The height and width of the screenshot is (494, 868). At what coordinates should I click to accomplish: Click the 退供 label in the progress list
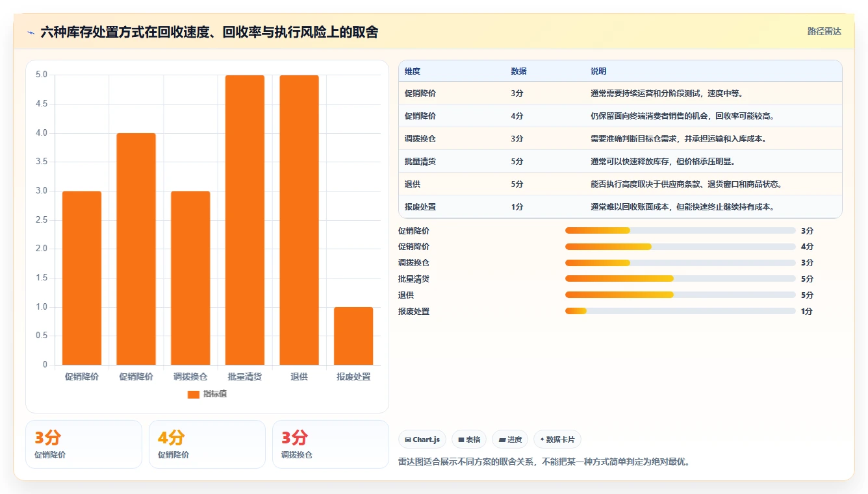coord(406,295)
